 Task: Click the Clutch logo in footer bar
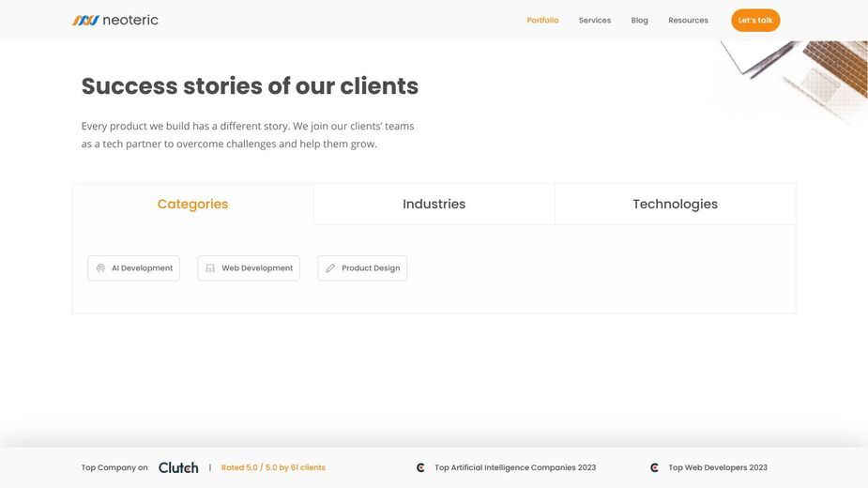click(178, 467)
